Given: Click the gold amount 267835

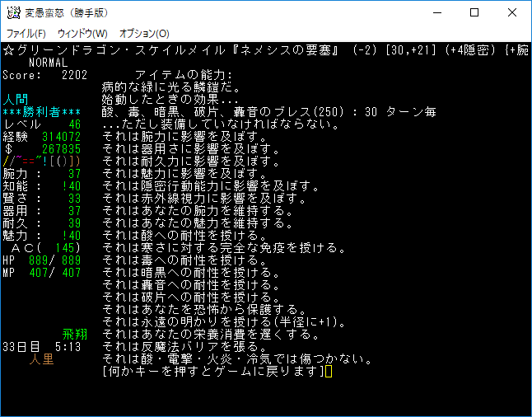Looking at the screenshot, I should coord(61,148).
